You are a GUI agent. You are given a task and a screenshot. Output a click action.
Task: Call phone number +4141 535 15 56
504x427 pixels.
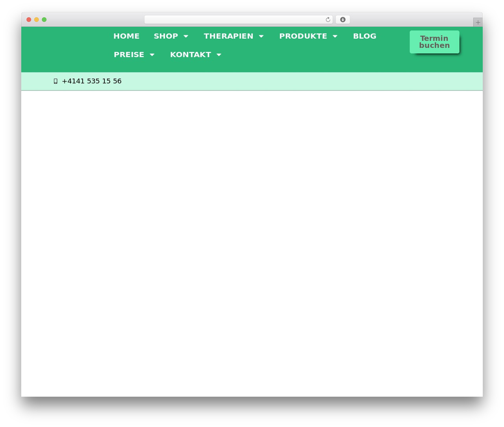[92, 81]
